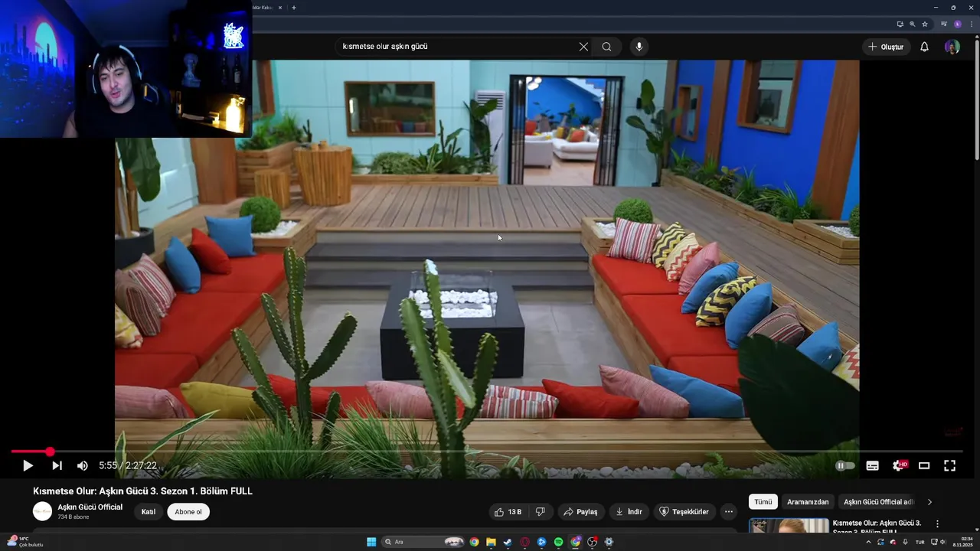Select the Aramanızdan filter chip
The image size is (980, 551).
click(x=808, y=502)
